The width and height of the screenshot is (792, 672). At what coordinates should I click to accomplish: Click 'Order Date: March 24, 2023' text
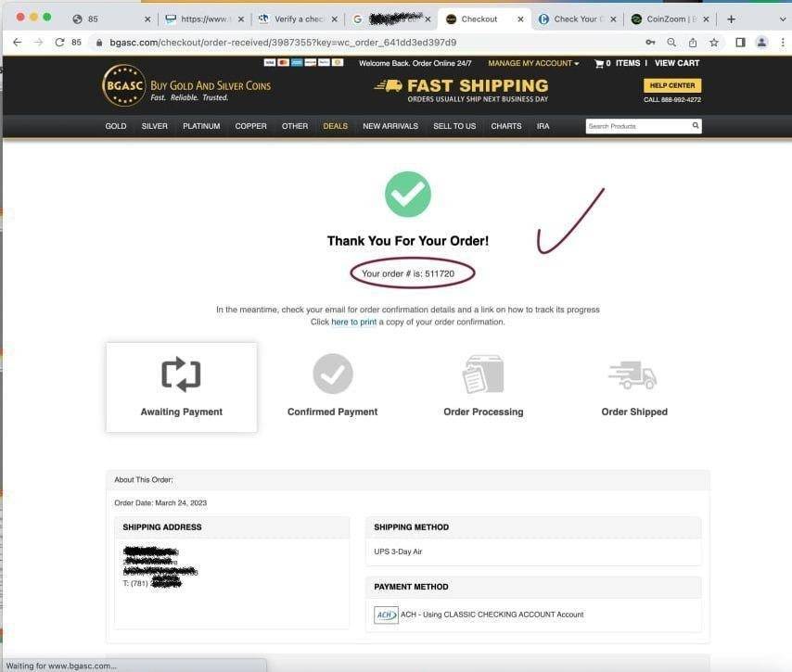click(160, 503)
